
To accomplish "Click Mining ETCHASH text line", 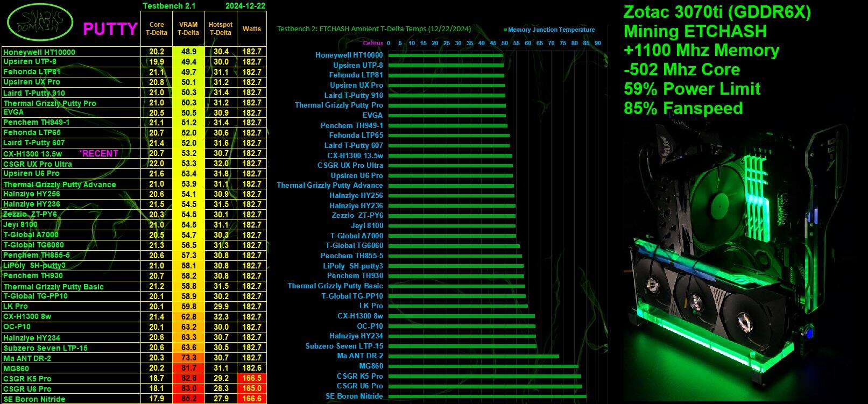I will [x=695, y=31].
